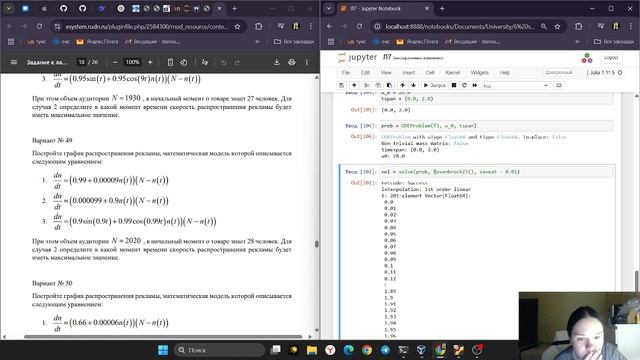640x360 pixels.
Task: Zoom out the PDF document
Action: [115, 62]
